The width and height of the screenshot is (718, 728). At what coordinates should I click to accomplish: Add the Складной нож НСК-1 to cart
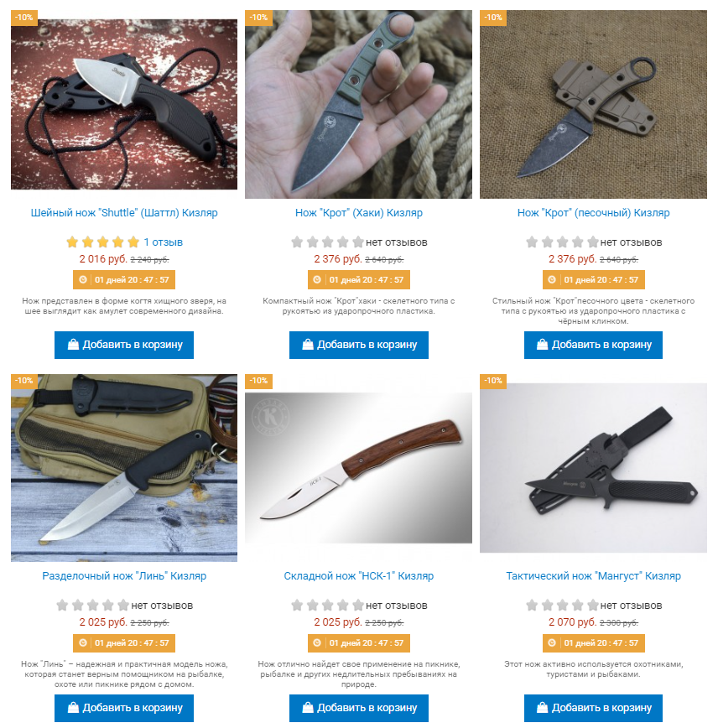point(358,708)
